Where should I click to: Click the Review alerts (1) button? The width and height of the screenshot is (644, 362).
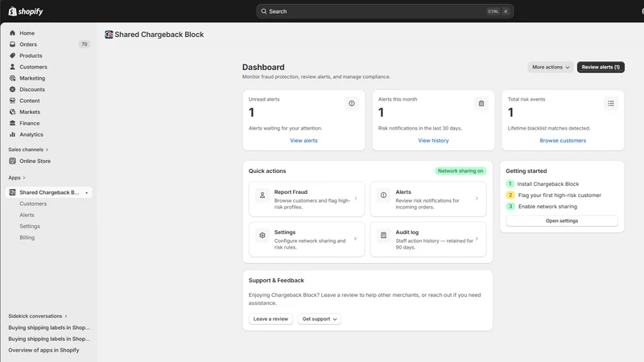(x=601, y=67)
